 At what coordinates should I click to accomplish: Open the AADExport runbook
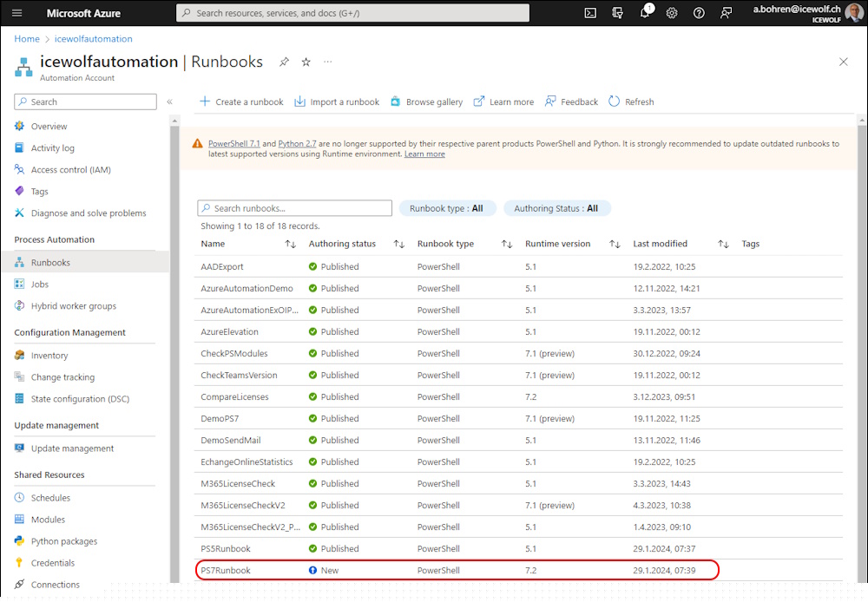222,266
